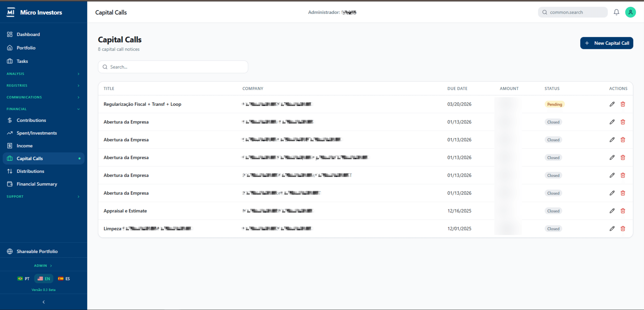
Task: Click the Pending status badge
Action: point(554,104)
